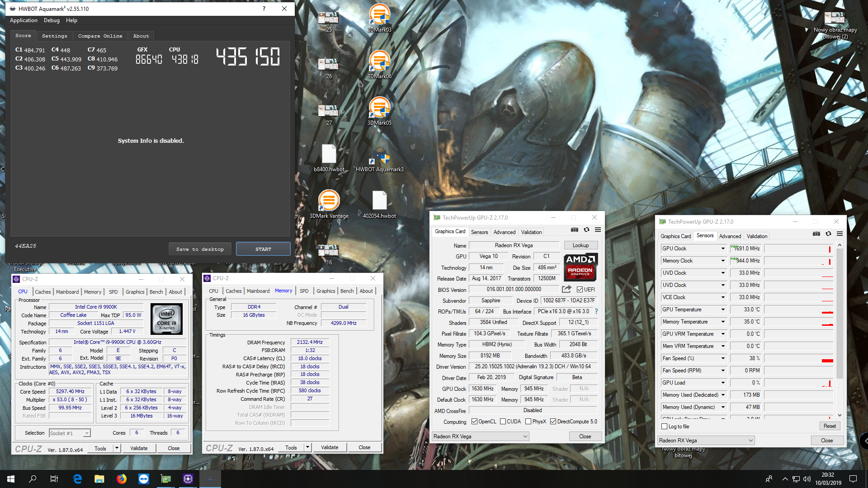The image size is (868, 488).
Task: Click Reset button in GPU-Z Sensors
Action: click(830, 426)
